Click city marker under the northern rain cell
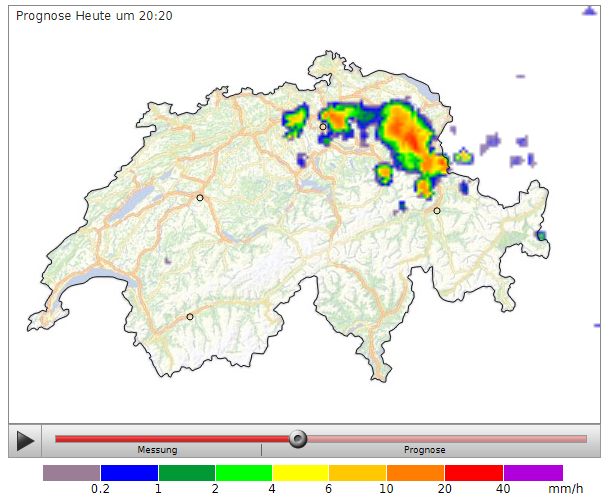605x503 pixels. [323, 127]
